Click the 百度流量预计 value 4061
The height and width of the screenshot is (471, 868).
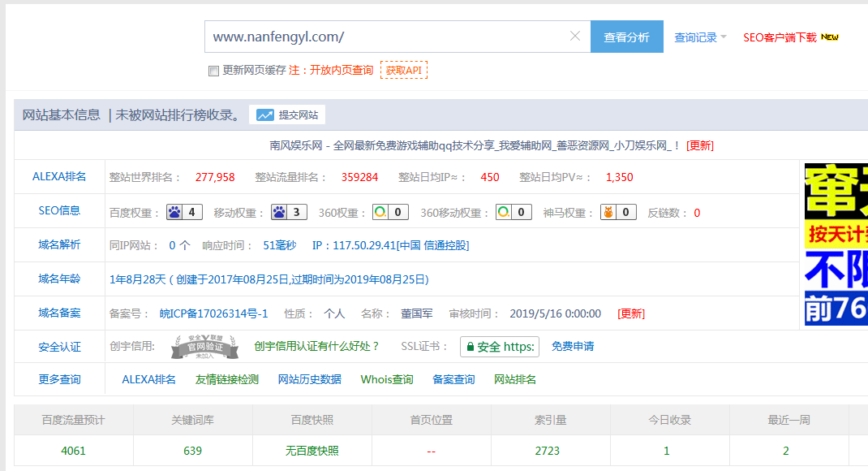point(73,451)
